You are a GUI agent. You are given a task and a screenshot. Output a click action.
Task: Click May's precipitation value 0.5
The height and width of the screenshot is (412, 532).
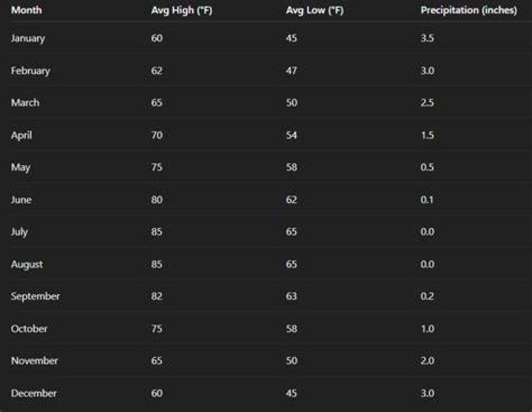click(427, 167)
